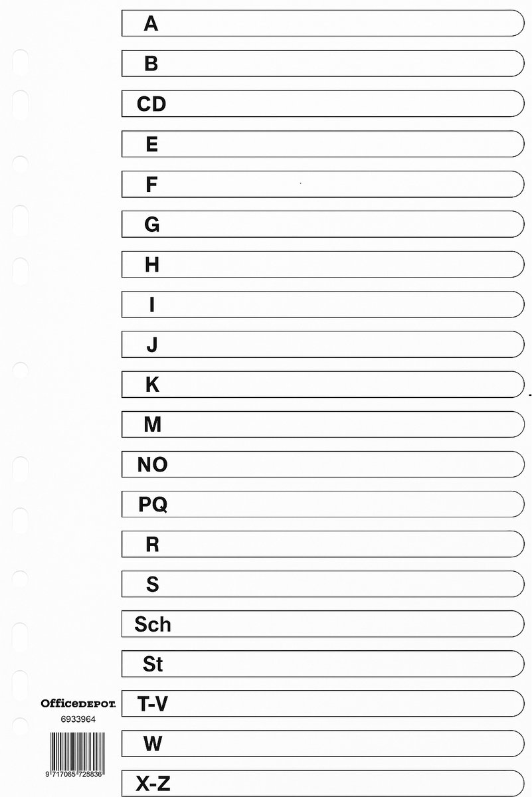532x797 pixels.
Task: Click the Office Depot logo
Action: [78, 703]
